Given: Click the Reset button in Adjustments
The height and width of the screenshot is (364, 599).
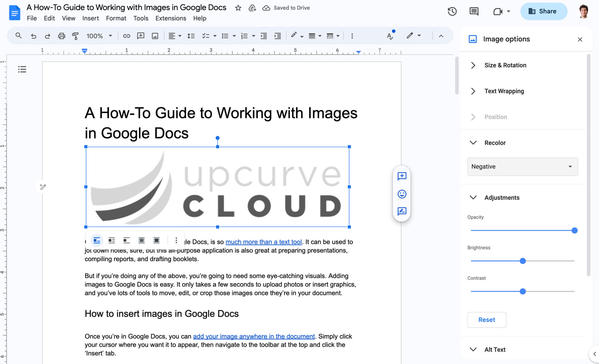Looking at the screenshot, I should point(486,320).
